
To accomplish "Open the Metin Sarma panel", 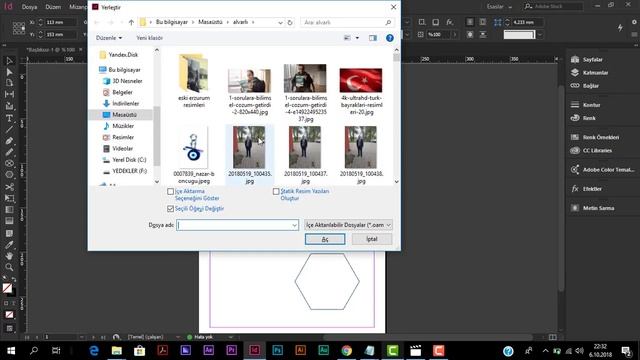I will pos(592,208).
